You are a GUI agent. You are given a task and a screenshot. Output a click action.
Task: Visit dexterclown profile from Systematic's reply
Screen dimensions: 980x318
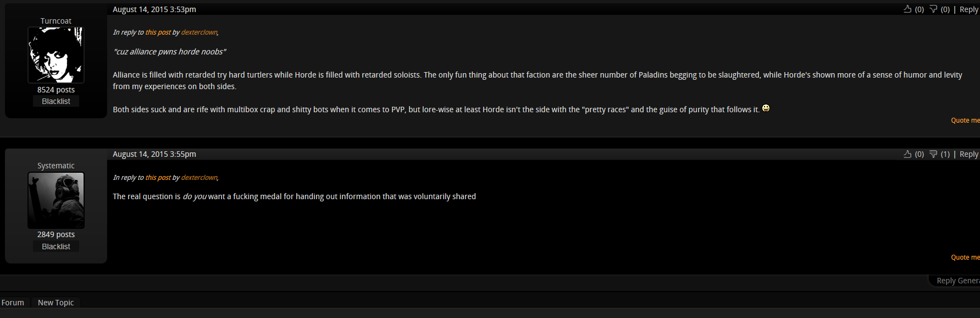199,178
